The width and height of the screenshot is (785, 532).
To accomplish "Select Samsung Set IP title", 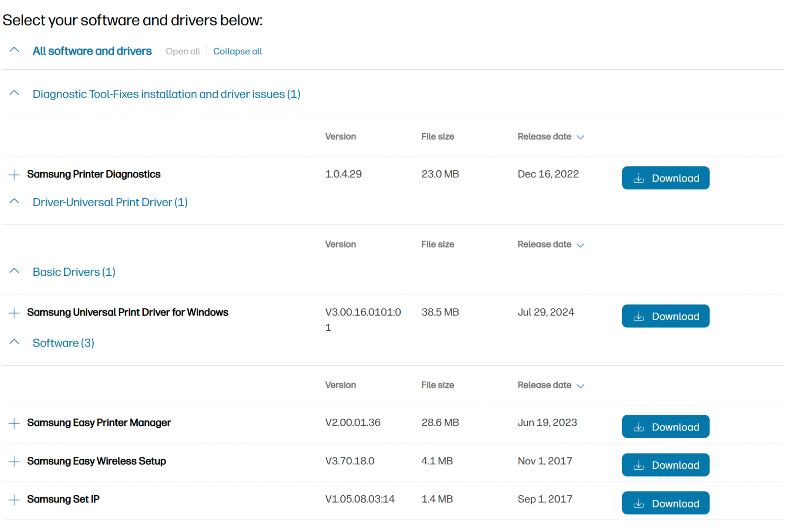I will 63,499.
